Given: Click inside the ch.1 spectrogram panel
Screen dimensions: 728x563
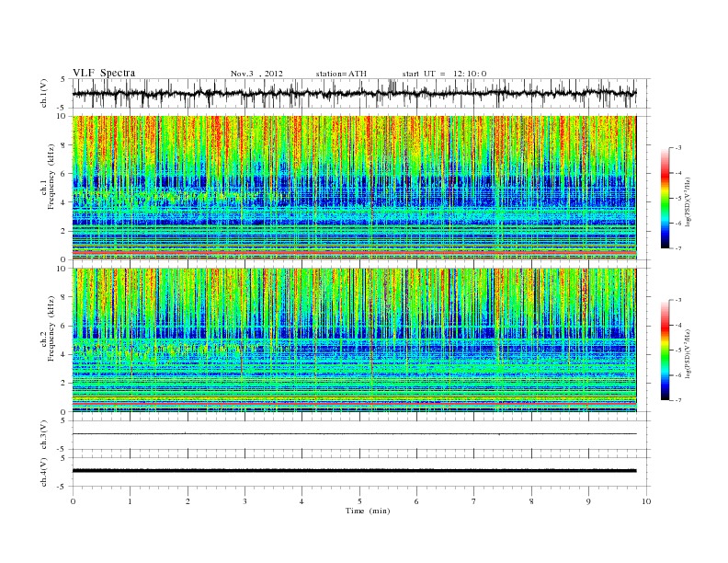Looking at the screenshot, I should coord(354,188).
